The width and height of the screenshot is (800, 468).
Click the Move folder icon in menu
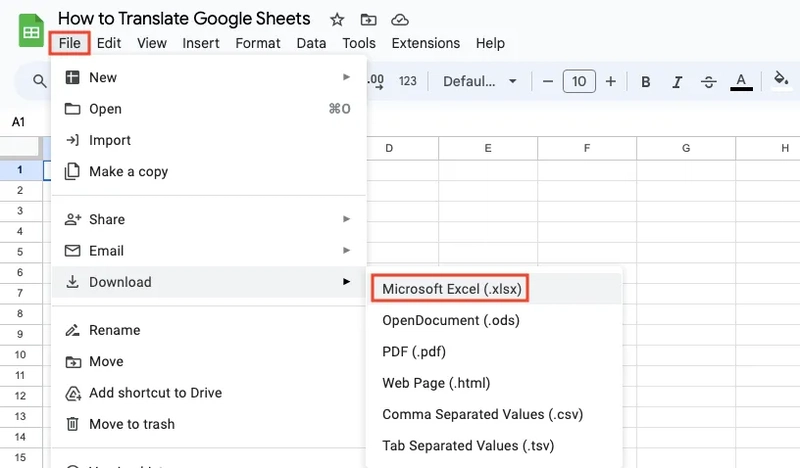[x=73, y=362]
